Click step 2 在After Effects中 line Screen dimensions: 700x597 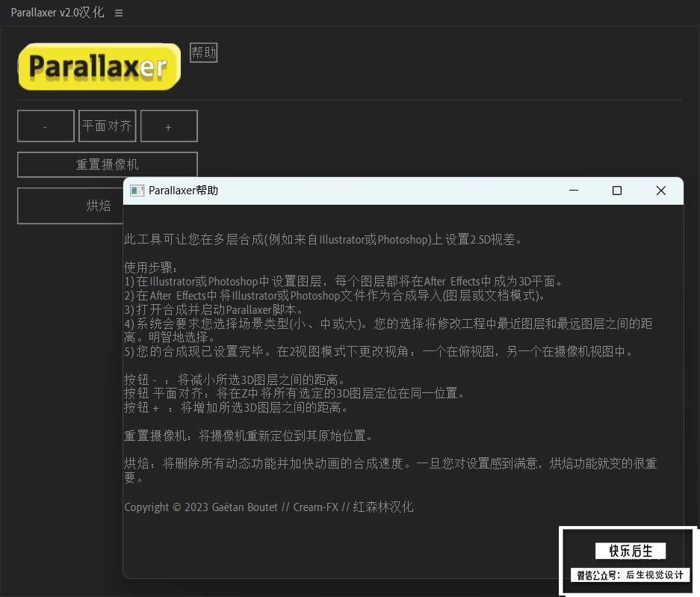(x=335, y=296)
